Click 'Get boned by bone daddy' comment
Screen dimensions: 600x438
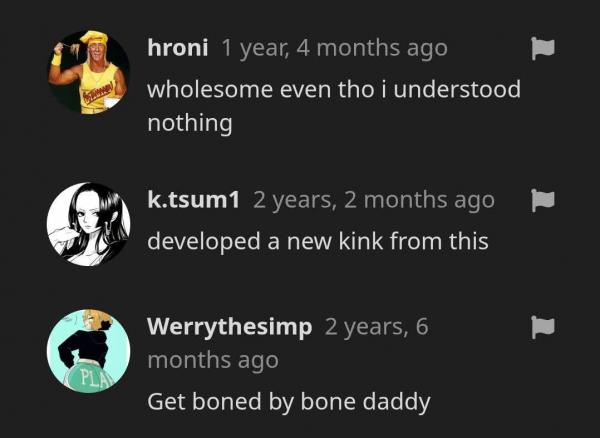[289, 402]
